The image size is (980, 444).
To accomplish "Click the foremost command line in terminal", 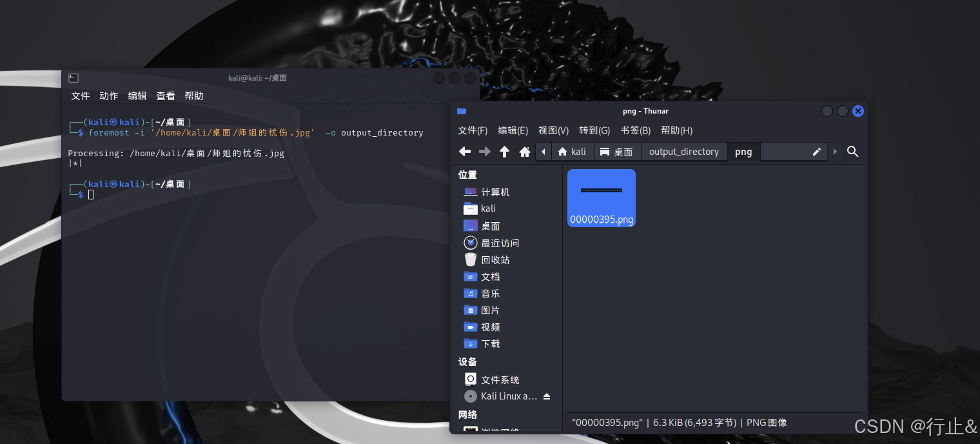I will click(x=255, y=132).
